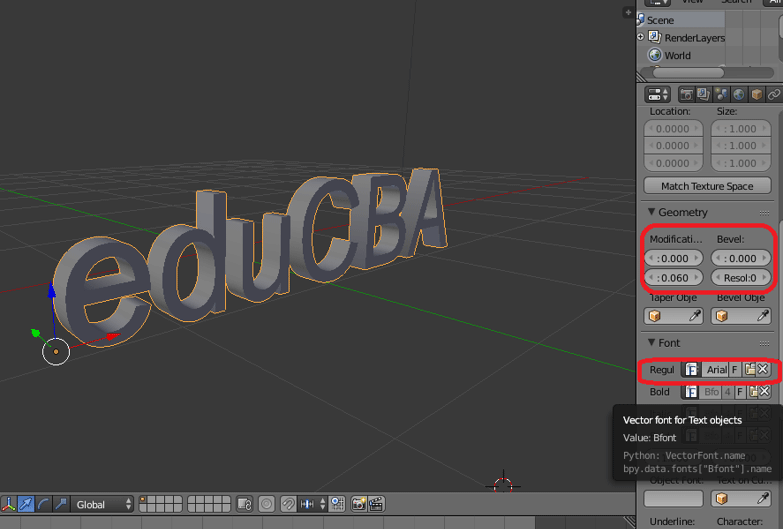783x529 pixels.
Task: Toggle the 3D manipulator widget icon
Action: (x=8, y=505)
